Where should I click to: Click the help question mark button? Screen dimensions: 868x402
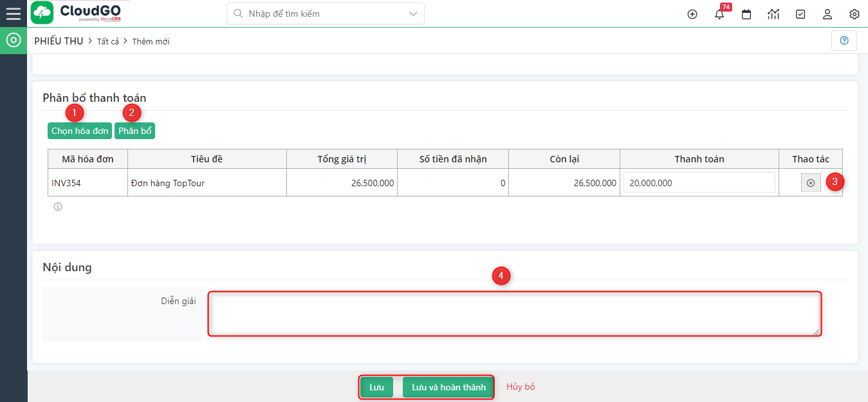click(x=844, y=41)
